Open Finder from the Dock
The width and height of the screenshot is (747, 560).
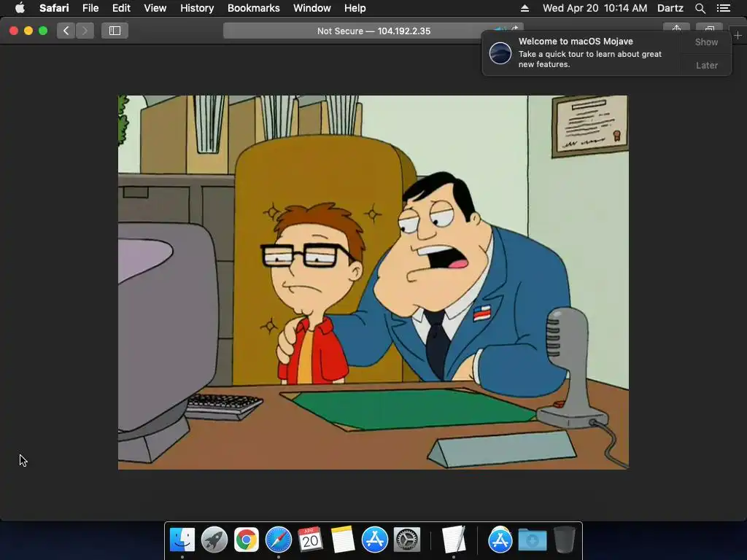(182, 540)
